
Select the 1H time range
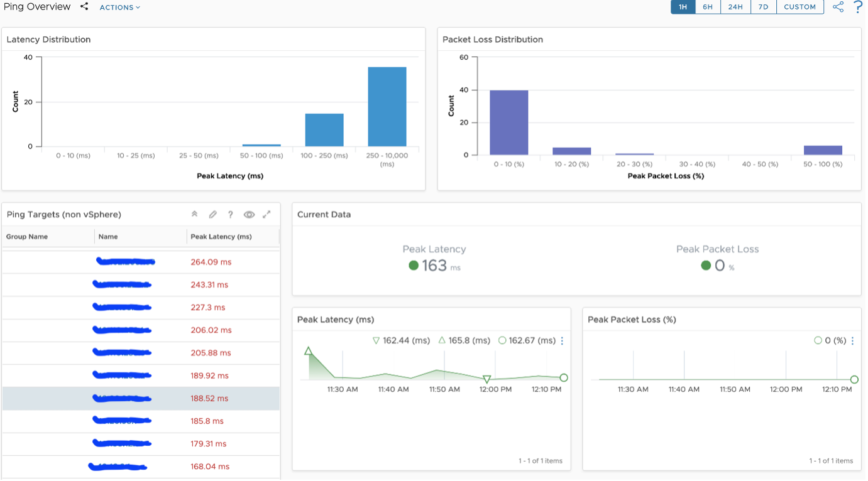click(x=683, y=7)
